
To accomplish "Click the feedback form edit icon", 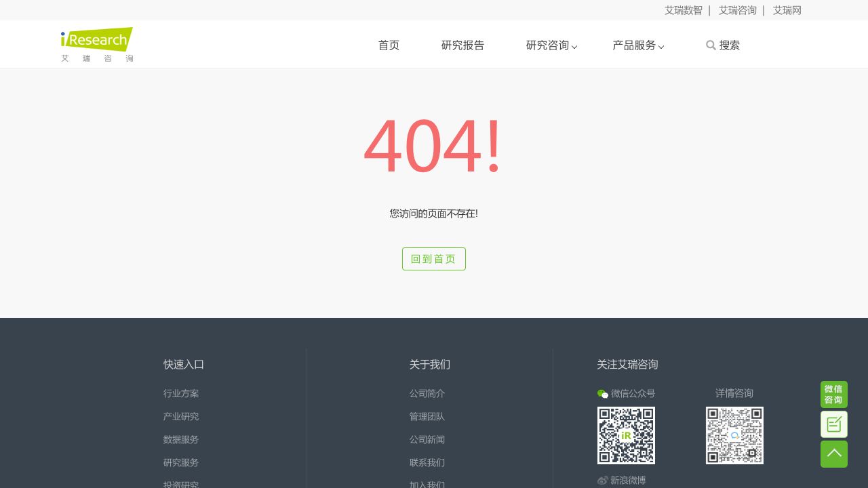I will click(x=833, y=424).
